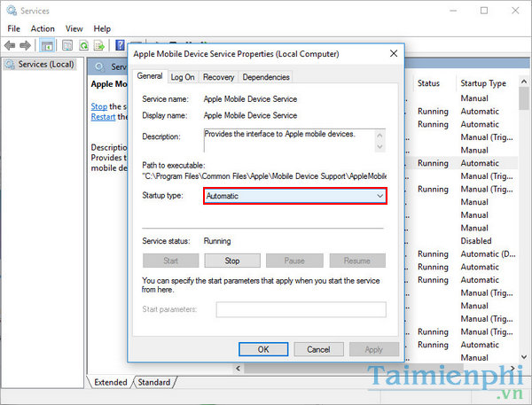Click the Start service button
Viewport: 532px width, 405px height.
click(x=170, y=261)
